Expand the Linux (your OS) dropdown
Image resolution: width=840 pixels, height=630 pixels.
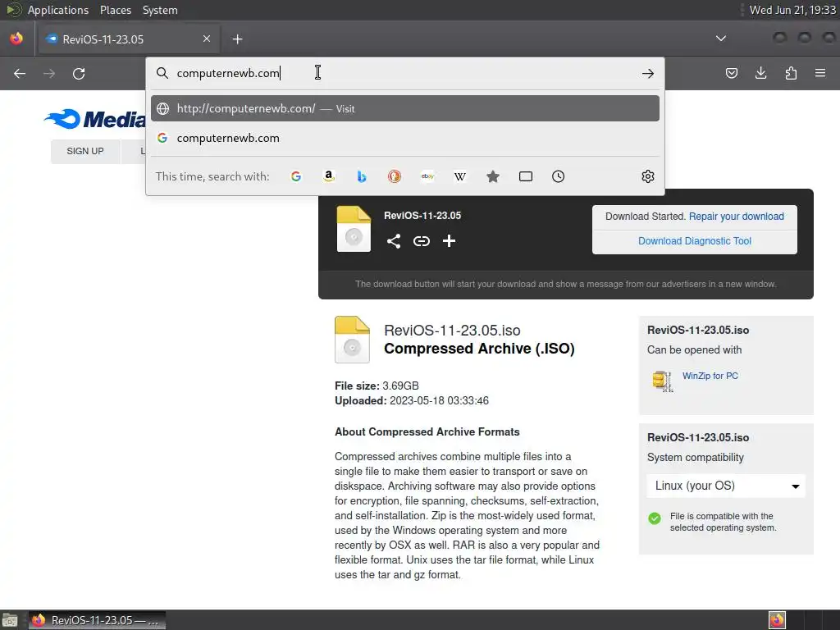tap(726, 486)
